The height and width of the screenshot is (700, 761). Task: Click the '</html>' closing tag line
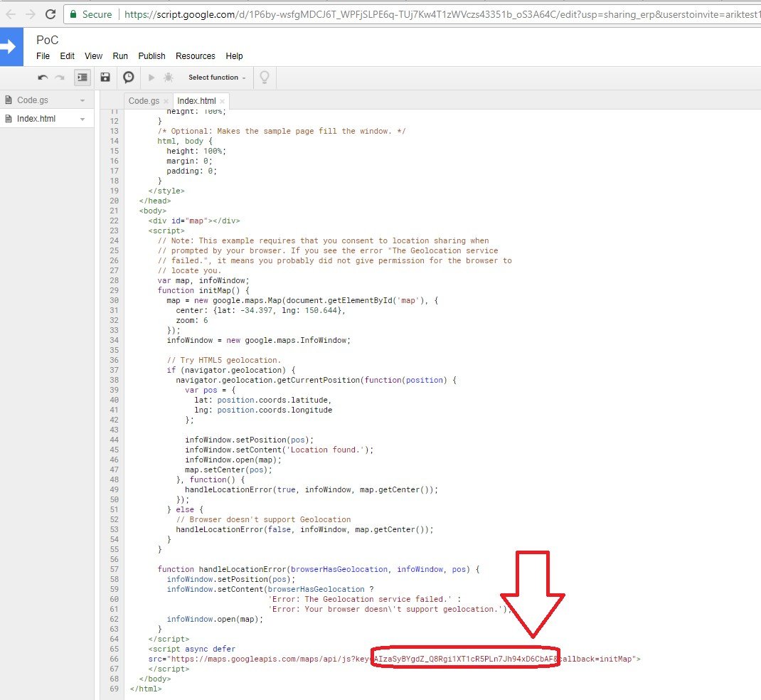tap(146, 689)
